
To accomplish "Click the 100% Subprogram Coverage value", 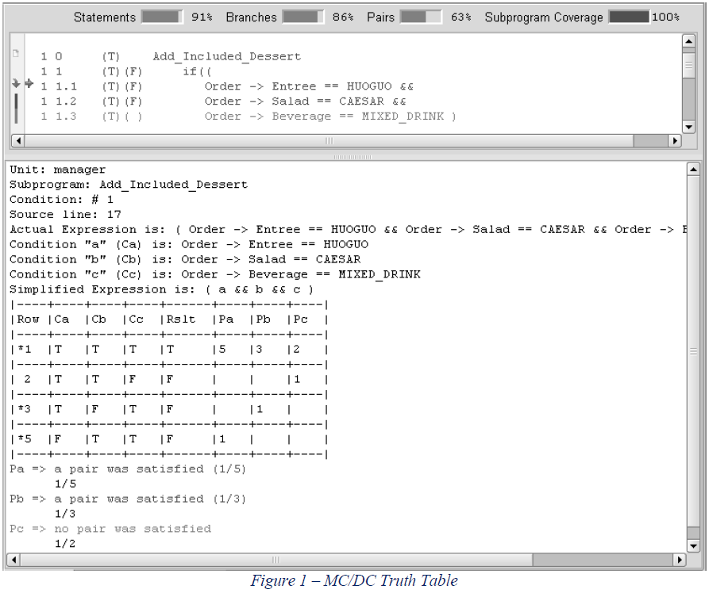I will [x=666, y=17].
